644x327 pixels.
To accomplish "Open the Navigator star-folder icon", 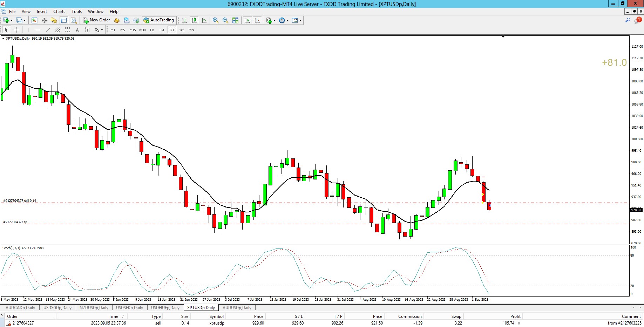I will coord(54,20).
